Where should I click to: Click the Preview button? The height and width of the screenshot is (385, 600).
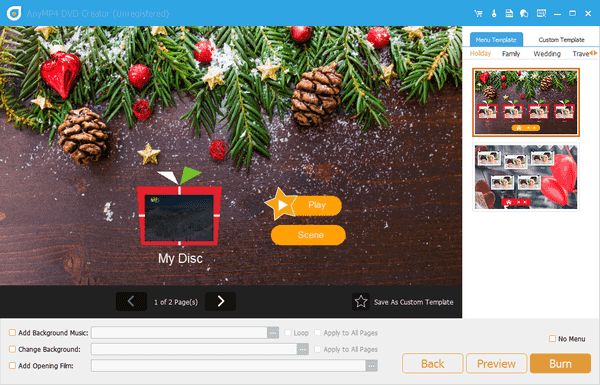(x=496, y=363)
